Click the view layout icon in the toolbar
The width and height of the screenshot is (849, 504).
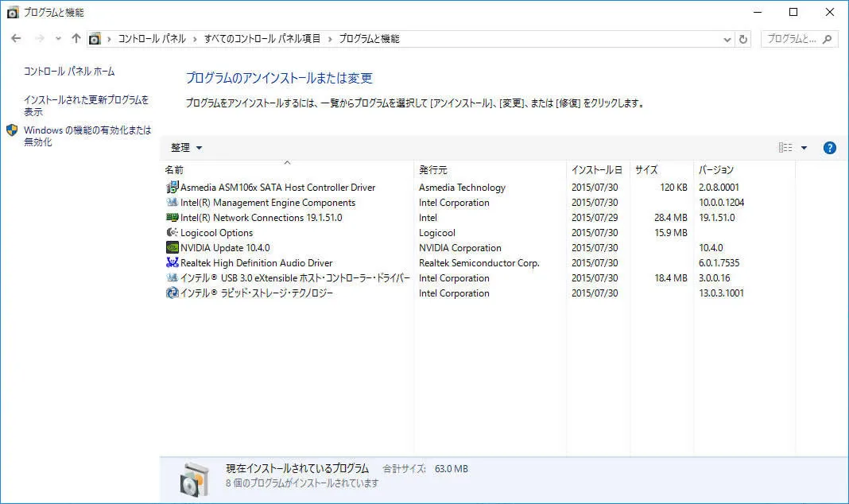coord(785,148)
